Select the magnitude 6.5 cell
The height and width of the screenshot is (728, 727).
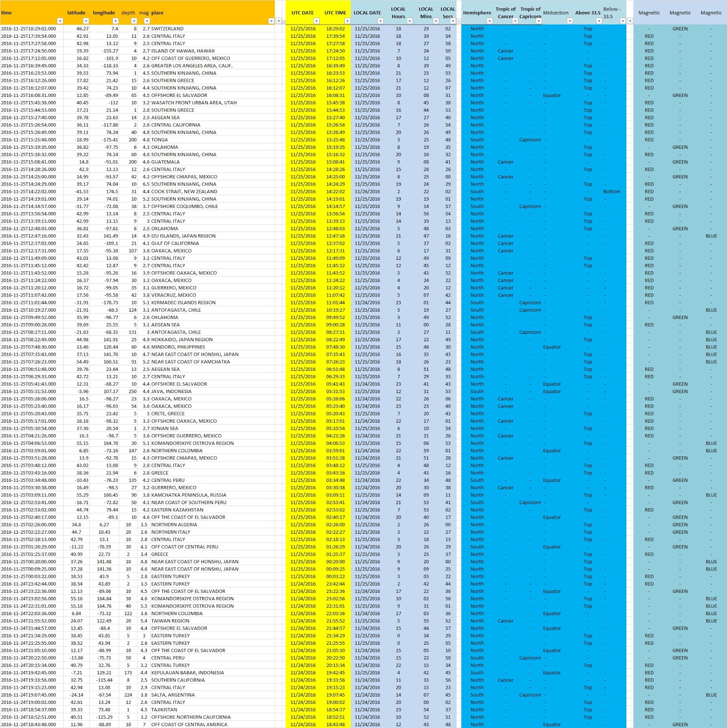pos(144,184)
